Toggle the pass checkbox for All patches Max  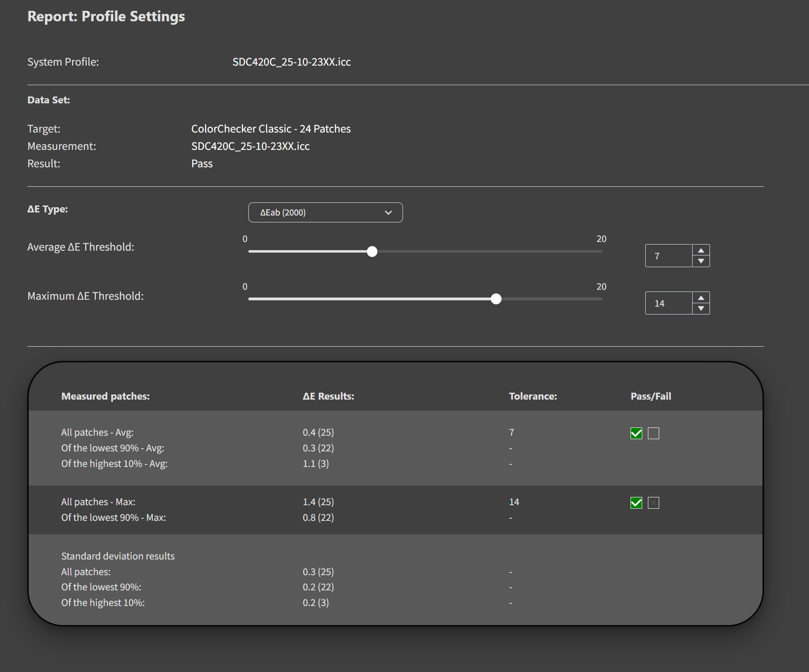[x=636, y=503]
